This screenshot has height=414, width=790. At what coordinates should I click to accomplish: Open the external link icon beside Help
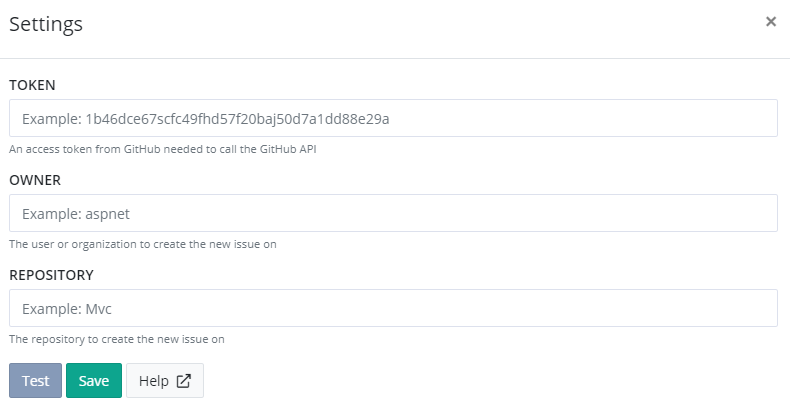184,381
